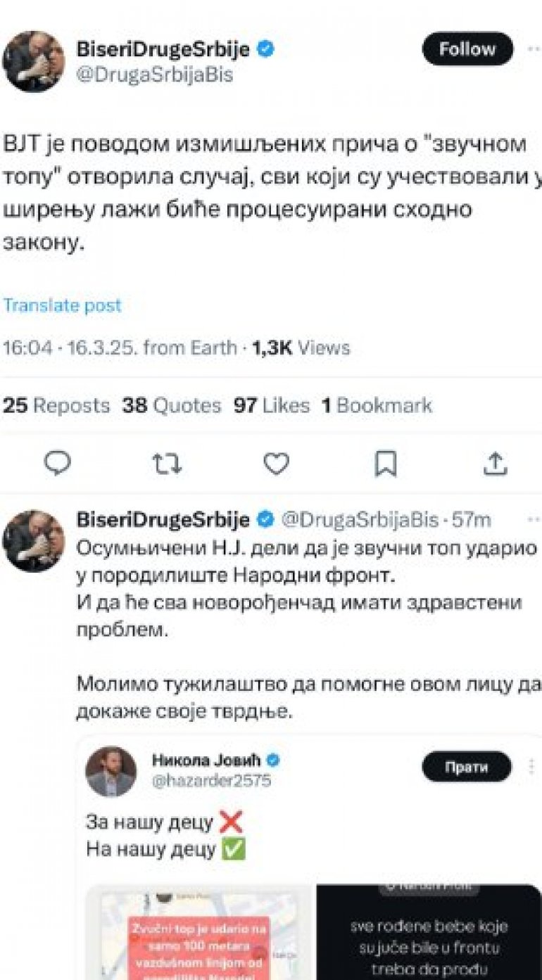
Task: Click verified badge beside Никола Јовић
Action: (273, 760)
